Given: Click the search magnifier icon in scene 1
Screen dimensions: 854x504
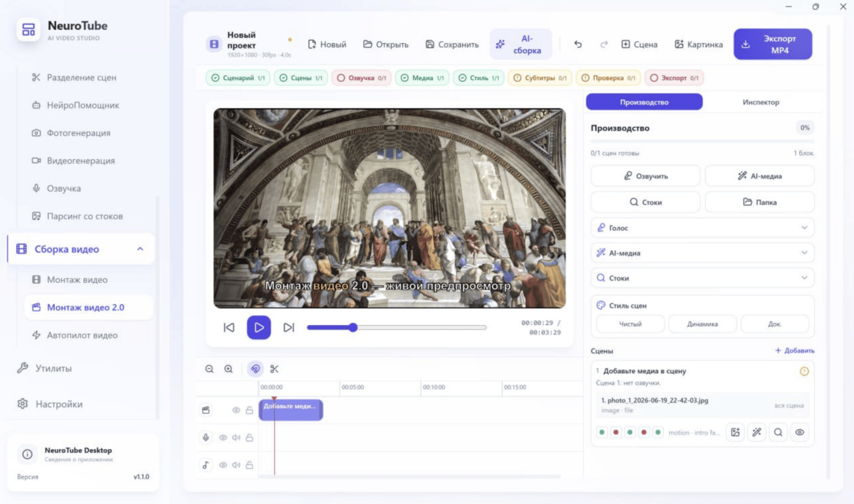Looking at the screenshot, I should 778,432.
